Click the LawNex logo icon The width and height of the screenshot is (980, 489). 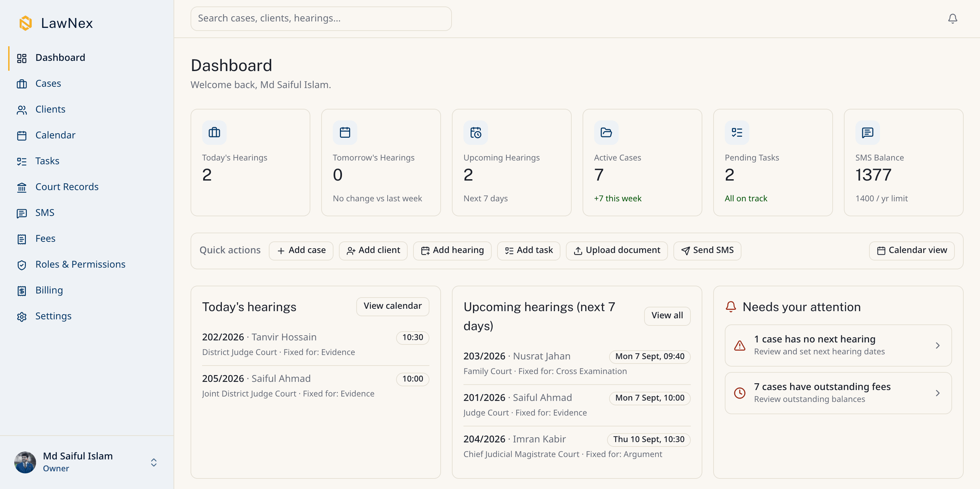click(26, 23)
